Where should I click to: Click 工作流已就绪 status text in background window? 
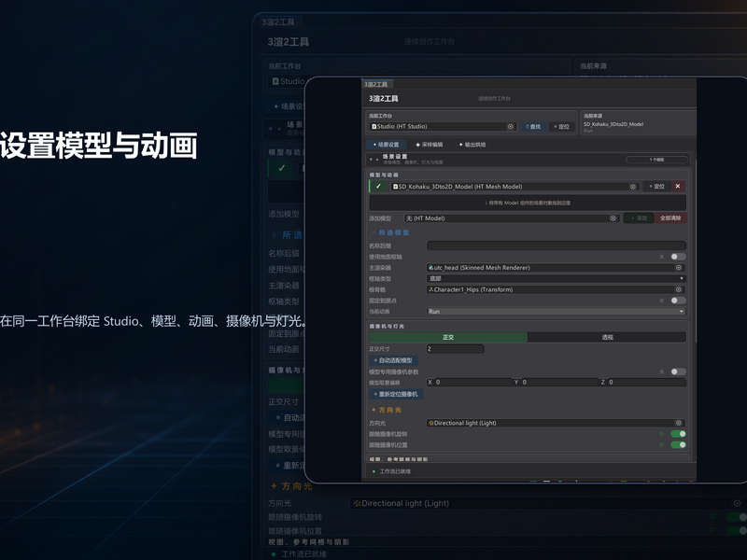(x=303, y=553)
